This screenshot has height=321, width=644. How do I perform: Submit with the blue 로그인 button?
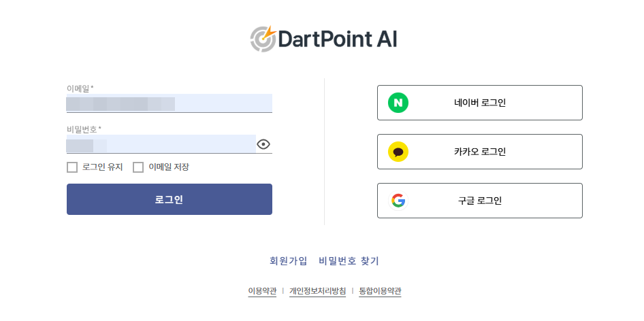tap(170, 199)
